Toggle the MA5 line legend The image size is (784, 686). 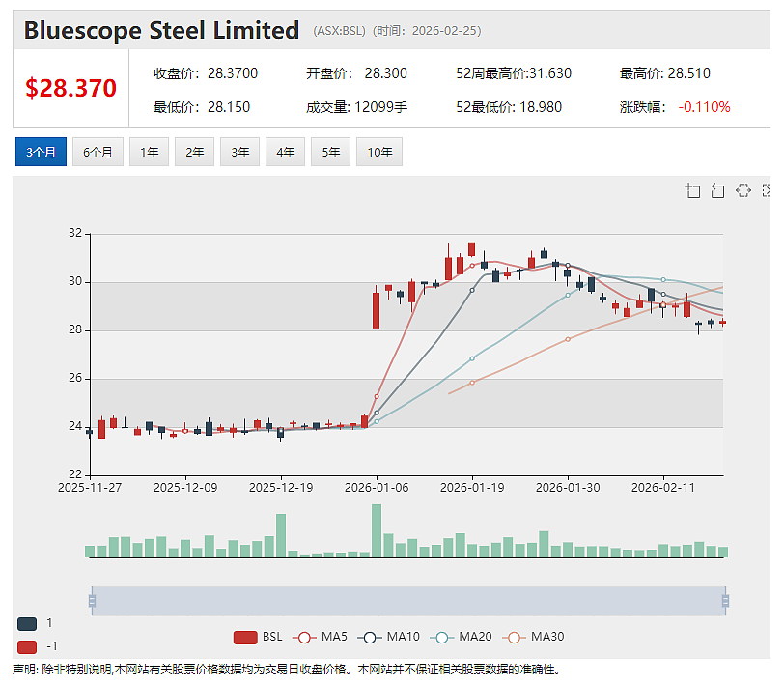point(320,637)
